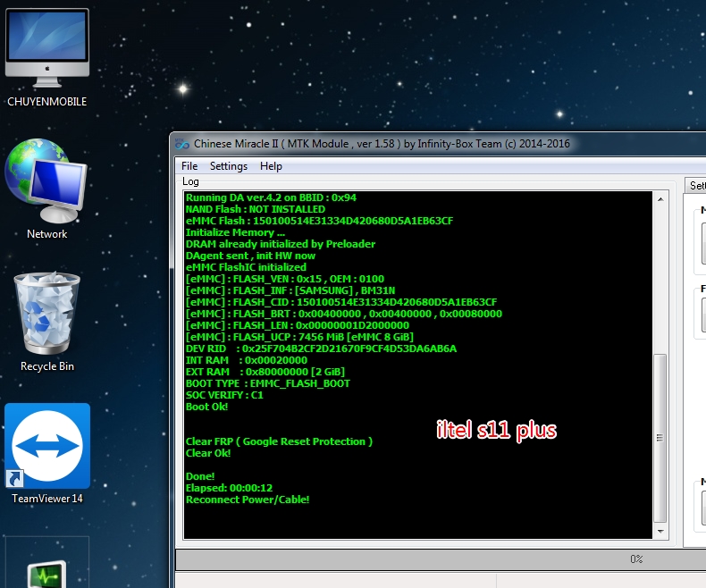The height and width of the screenshot is (588, 706).
Task: Click the 'FLASH_INF : [SAMSUNG] , BM31N' line
Action: 290,290
